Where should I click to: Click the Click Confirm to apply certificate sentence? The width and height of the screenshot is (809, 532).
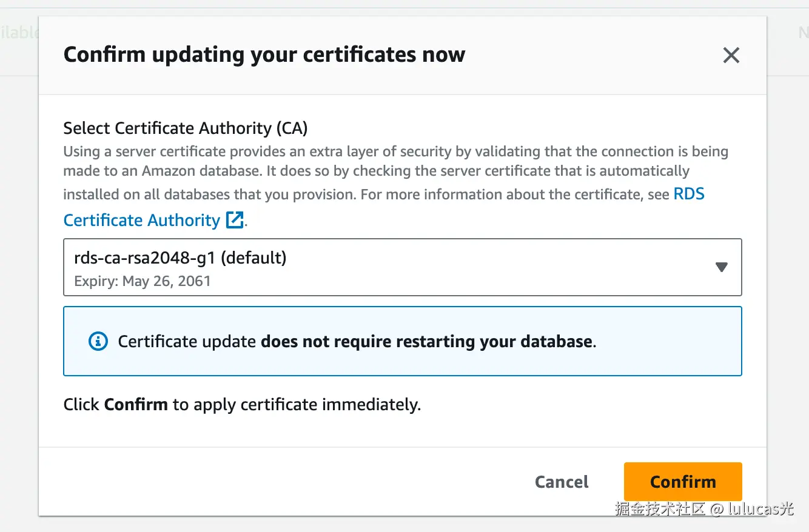tap(242, 404)
